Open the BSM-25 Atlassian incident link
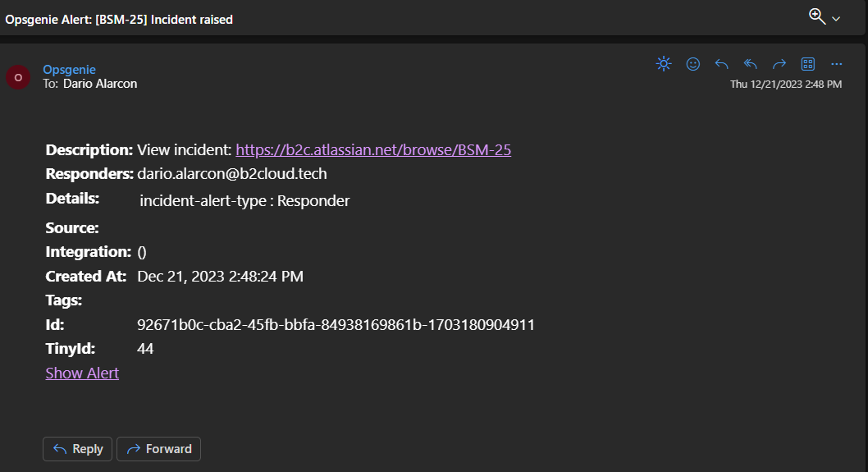This screenshot has height=472, width=868. click(373, 149)
